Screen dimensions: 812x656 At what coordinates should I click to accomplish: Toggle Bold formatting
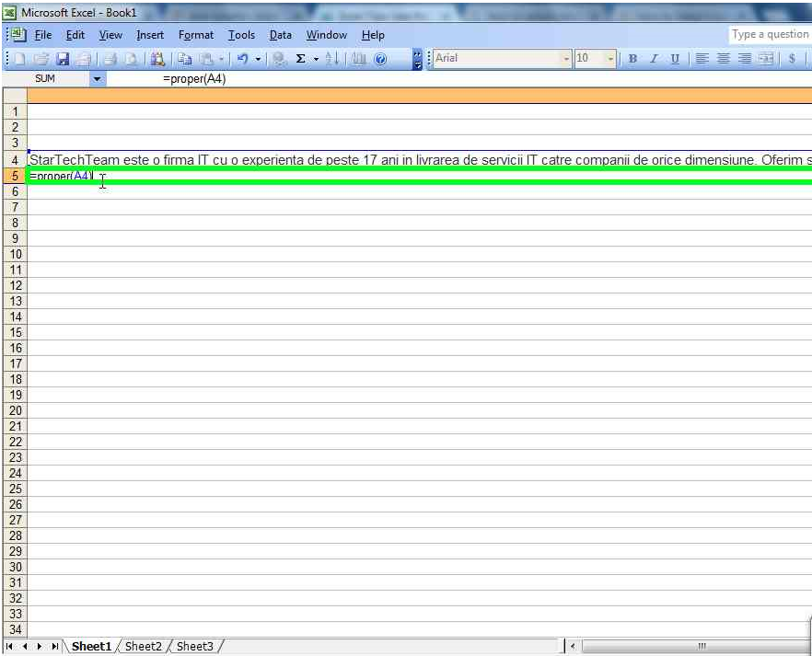coord(632,58)
